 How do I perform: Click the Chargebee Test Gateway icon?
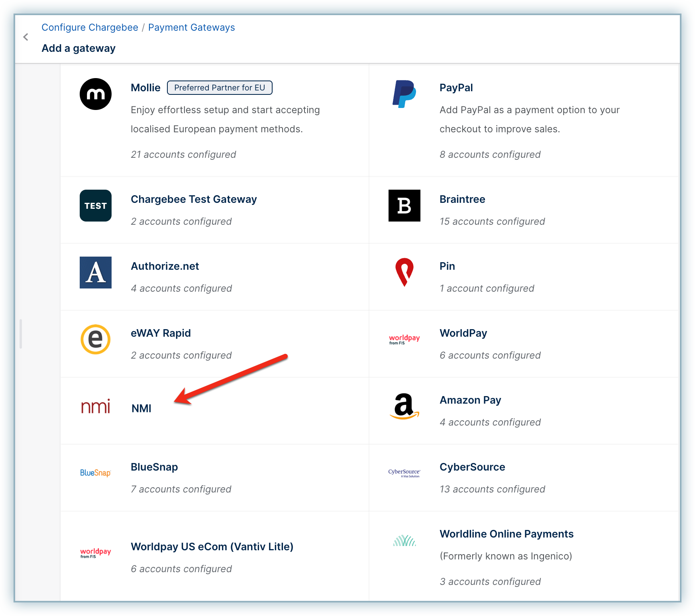(x=96, y=206)
